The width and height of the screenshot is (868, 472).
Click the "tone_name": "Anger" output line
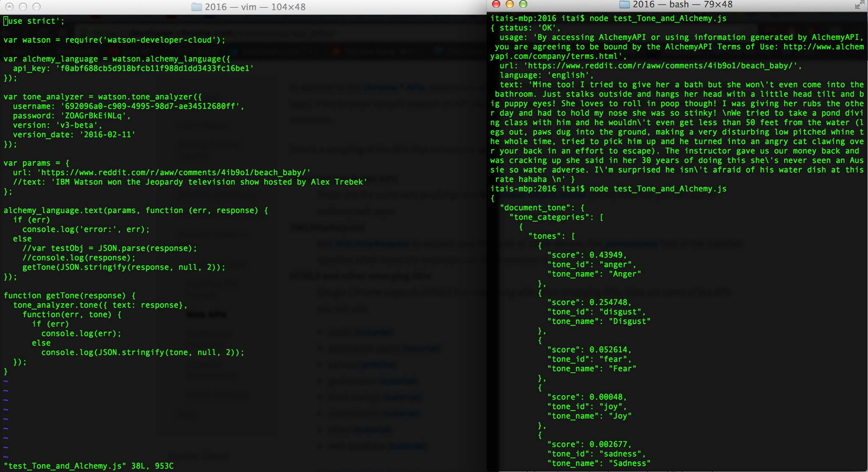[x=594, y=274]
